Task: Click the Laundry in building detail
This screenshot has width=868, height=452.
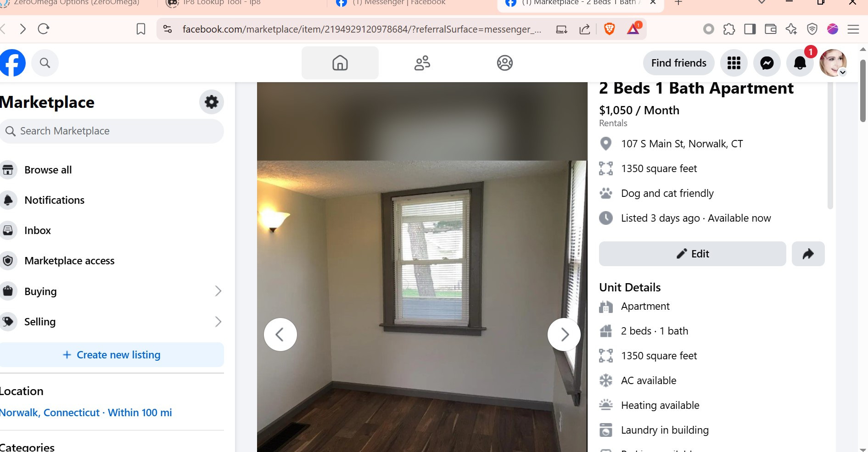Action: pyautogui.click(x=665, y=430)
